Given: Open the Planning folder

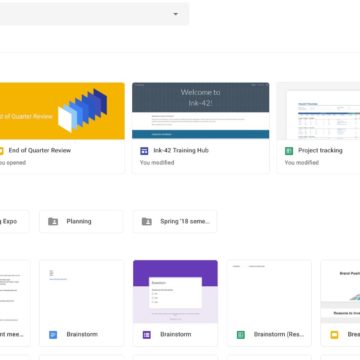Looking at the screenshot, I should [81, 221].
